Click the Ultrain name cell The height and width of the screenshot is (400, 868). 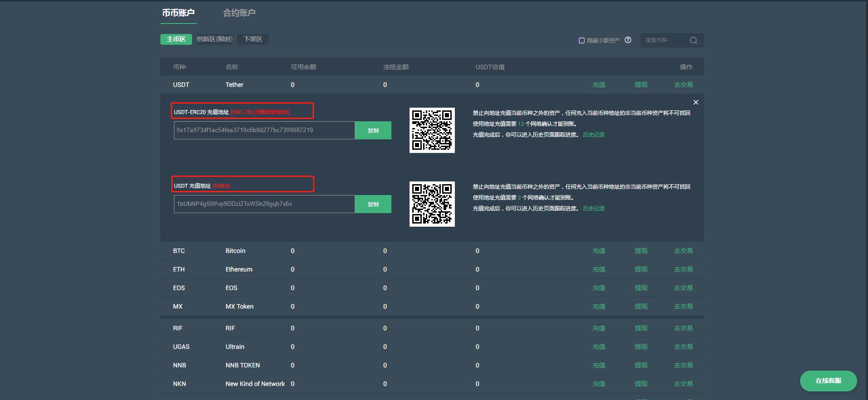click(235, 347)
